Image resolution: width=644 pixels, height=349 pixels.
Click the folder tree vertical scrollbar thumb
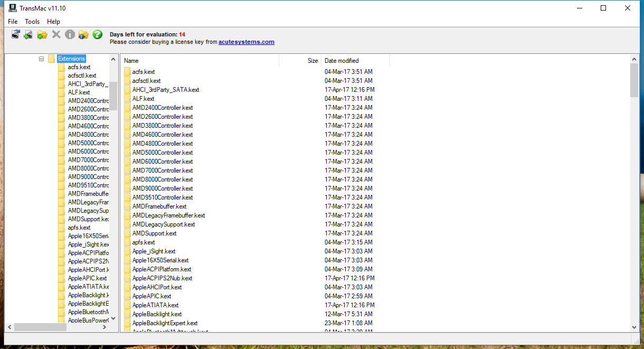(113, 96)
